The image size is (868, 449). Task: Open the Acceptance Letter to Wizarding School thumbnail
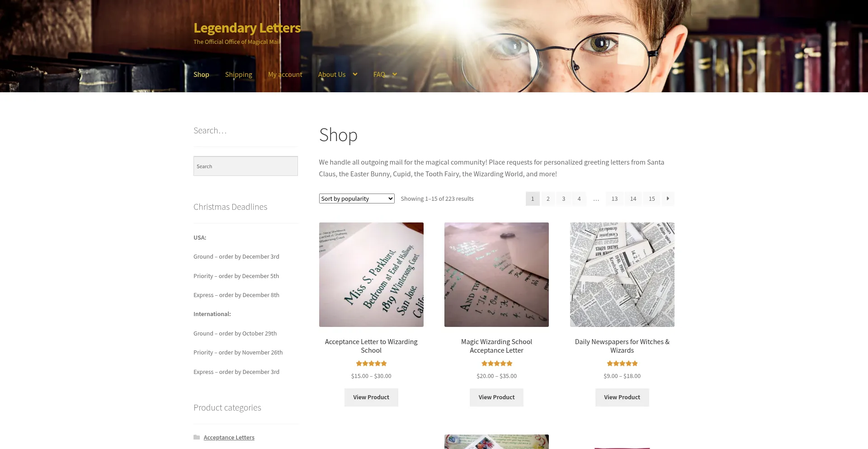click(371, 274)
